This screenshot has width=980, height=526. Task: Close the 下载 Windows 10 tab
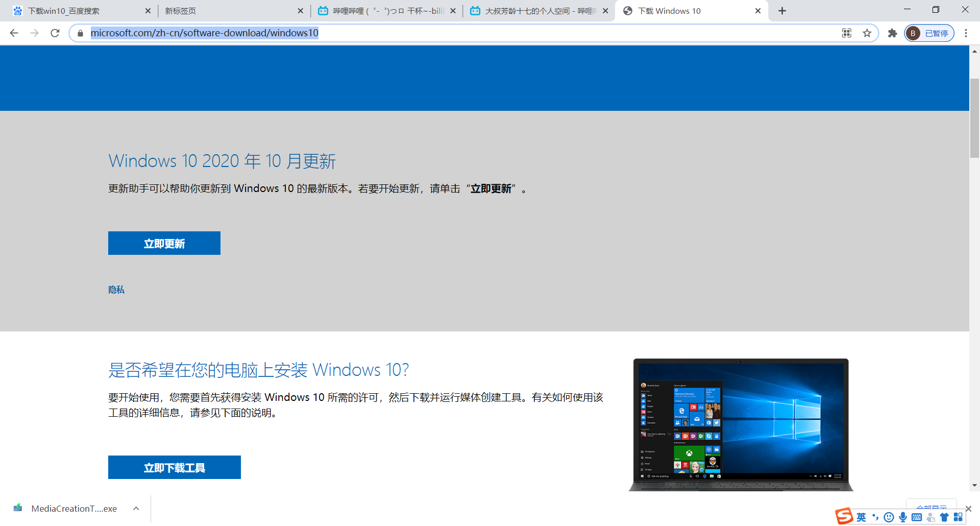758,11
